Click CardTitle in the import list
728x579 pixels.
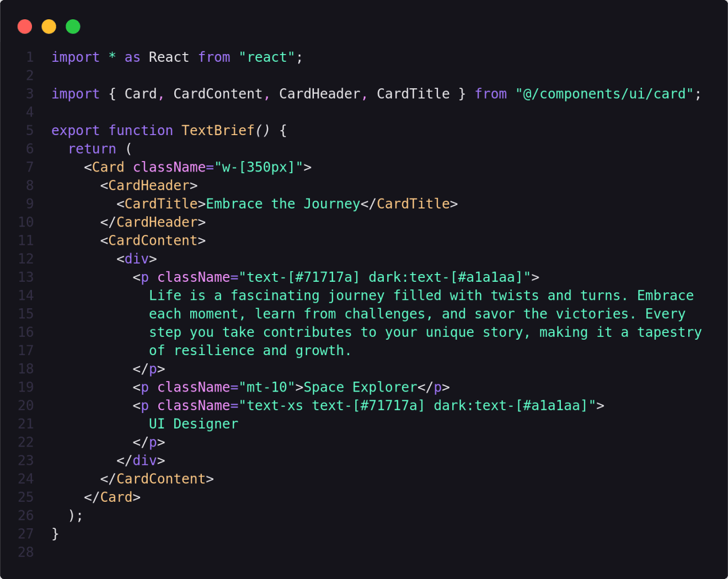[413, 94]
